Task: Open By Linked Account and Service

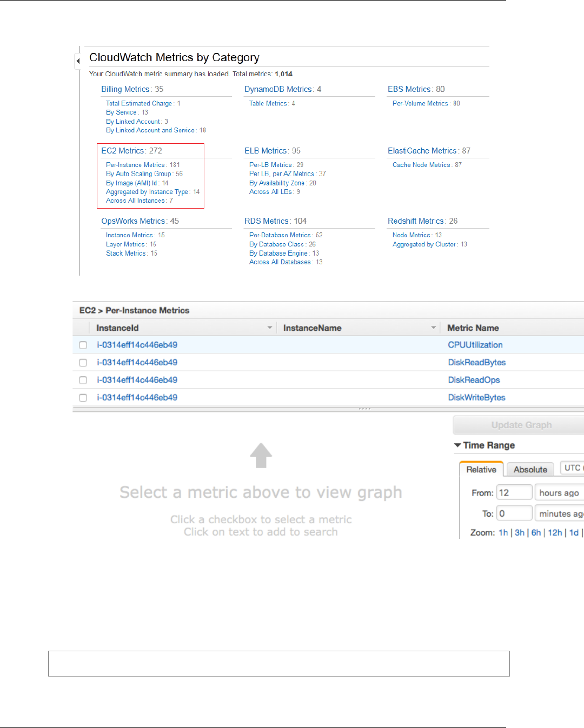Action: point(150,130)
